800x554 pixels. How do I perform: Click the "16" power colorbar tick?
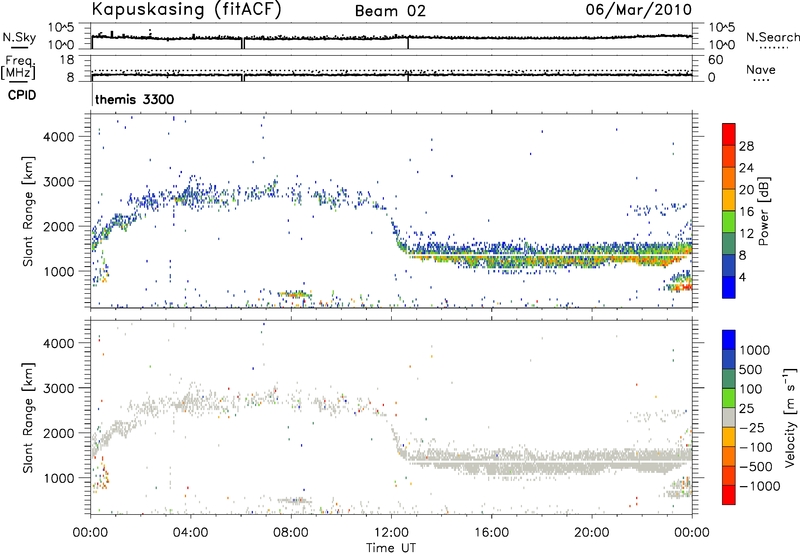(746, 212)
